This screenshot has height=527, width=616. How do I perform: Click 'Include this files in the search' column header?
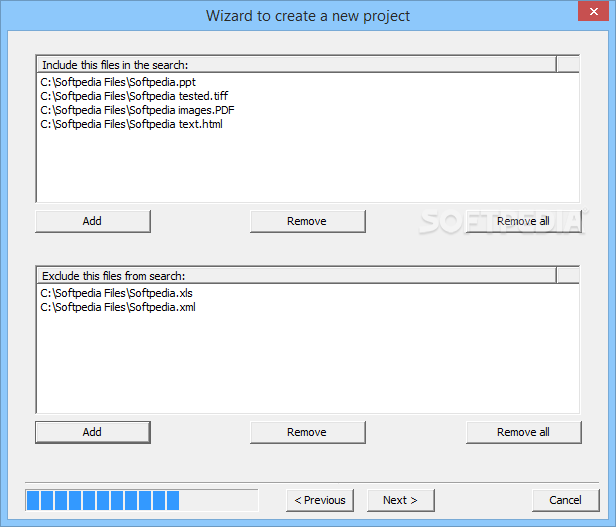coord(297,65)
